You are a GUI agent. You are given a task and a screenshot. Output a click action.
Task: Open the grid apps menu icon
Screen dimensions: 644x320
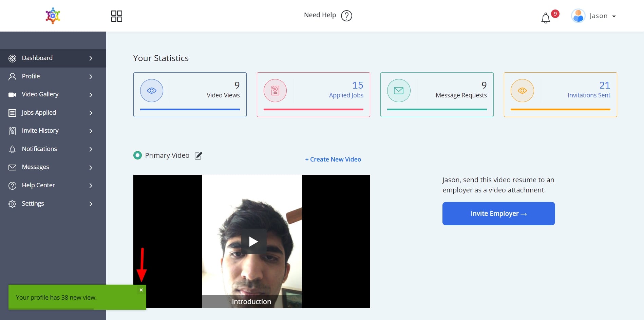point(116,16)
